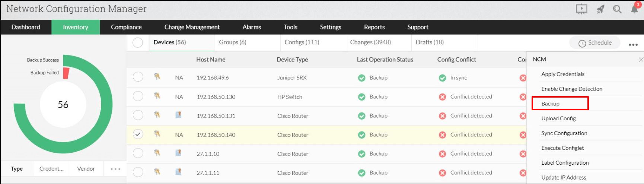Switch to the Configs (111) tab
This screenshot has height=184, width=644.
pos(302,42)
